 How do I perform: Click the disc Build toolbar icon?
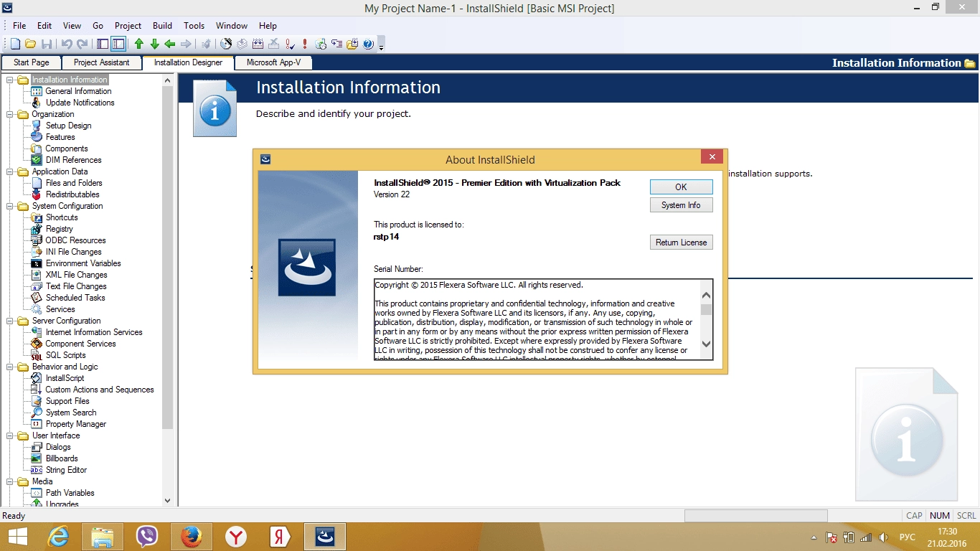(226, 44)
